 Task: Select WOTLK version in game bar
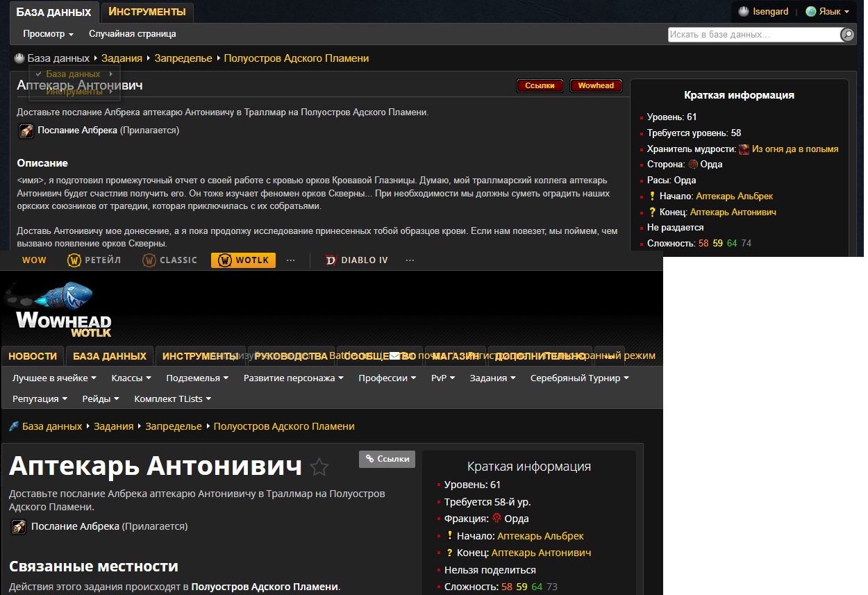244,260
